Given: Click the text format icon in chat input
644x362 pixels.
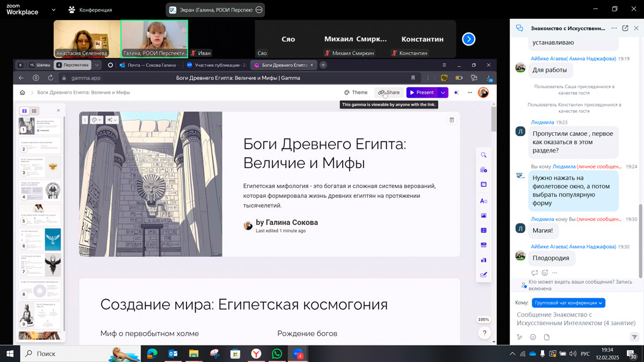Looking at the screenshot, I should tap(519, 337).
